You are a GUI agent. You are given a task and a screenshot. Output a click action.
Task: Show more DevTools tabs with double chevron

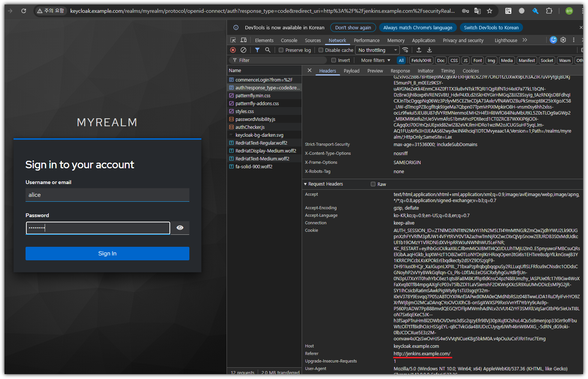tap(525, 40)
